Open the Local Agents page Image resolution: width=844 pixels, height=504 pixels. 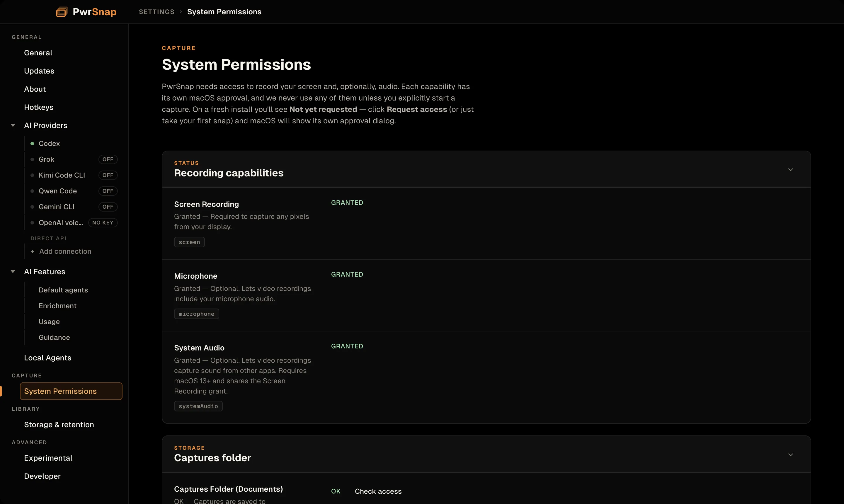tap(47, 357)
